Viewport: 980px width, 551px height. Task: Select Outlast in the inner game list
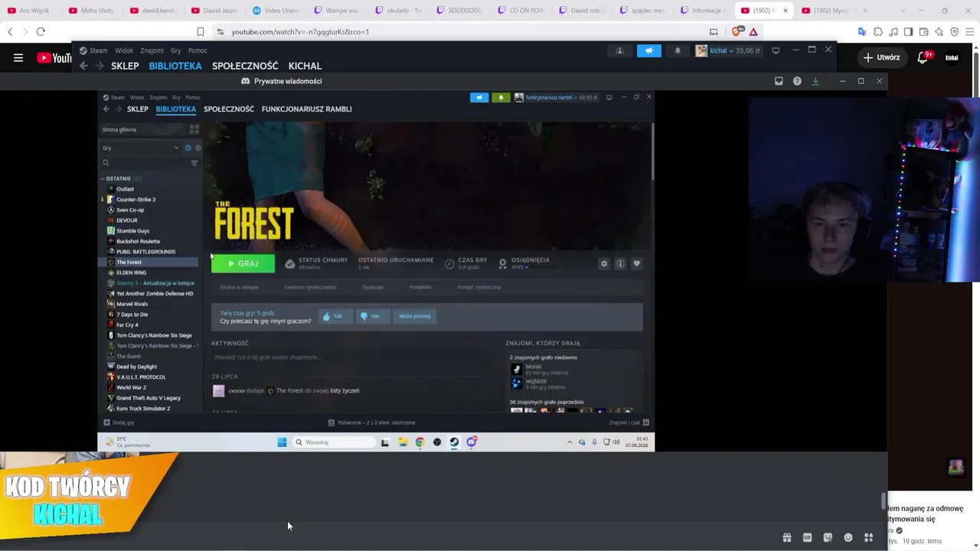pyautogui.click(x=125, y=189)
